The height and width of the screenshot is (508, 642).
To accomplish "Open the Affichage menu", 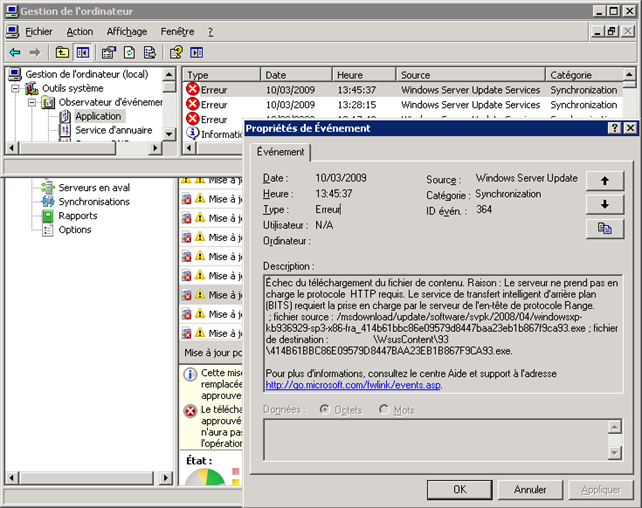I will 127,32.
